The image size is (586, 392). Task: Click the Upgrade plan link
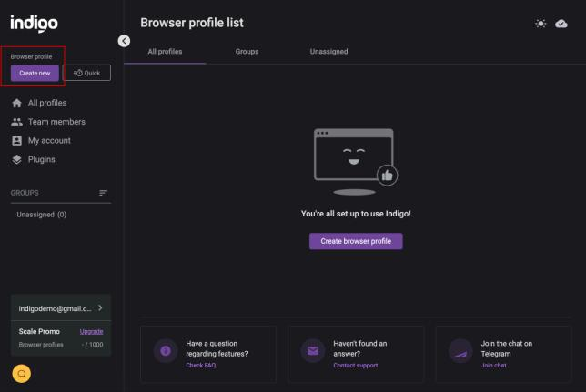(91, 331)
